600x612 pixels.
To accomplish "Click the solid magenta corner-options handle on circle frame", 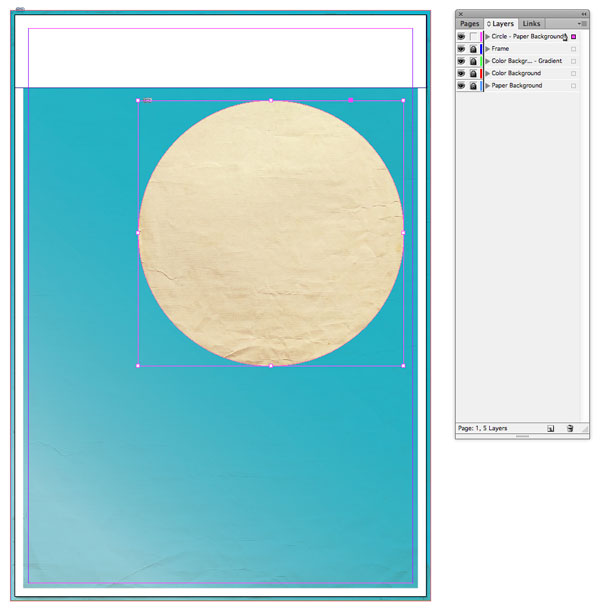I will coord(351,100).
